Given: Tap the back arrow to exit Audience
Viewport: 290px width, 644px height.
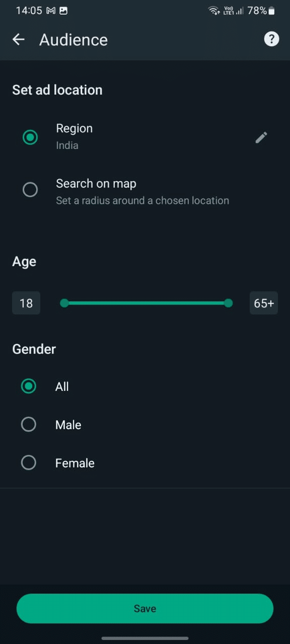Looking at the screenshot, I should [18, 39].
